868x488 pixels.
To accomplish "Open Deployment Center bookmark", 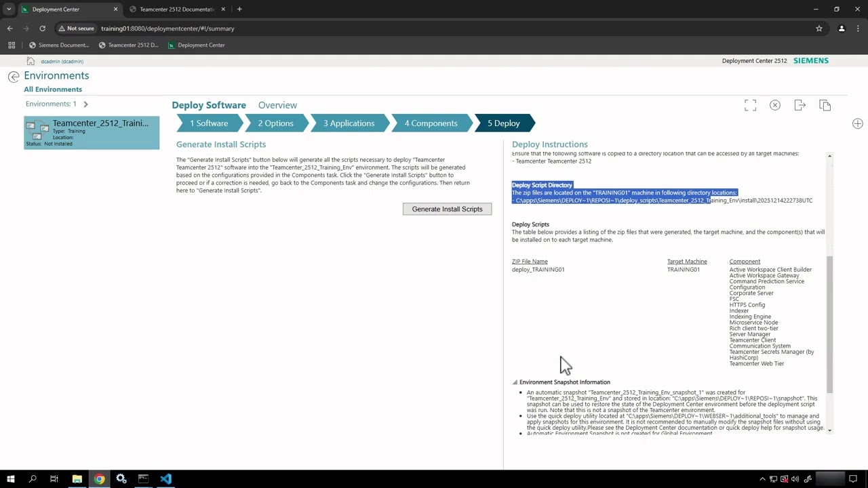I will [196, 45].
